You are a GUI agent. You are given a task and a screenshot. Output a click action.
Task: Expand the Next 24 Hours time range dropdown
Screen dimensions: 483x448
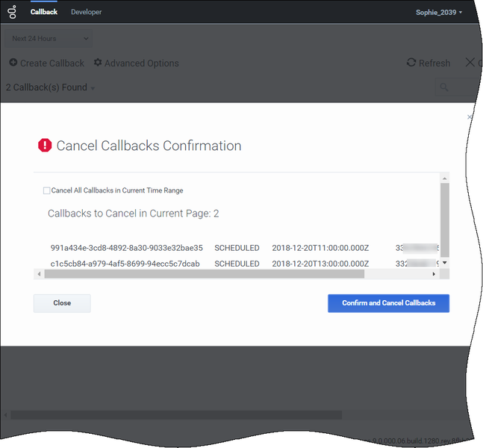49,39
